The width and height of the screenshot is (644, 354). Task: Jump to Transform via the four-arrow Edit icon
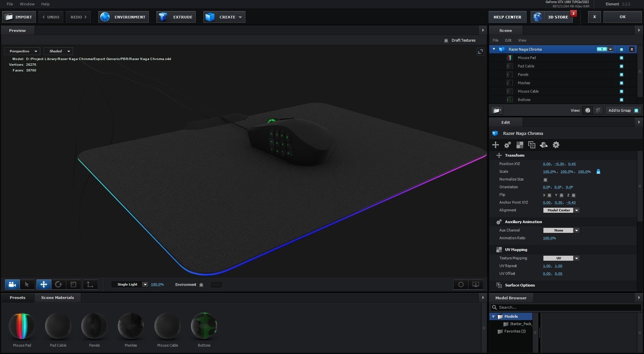click(x=495, y=145)
